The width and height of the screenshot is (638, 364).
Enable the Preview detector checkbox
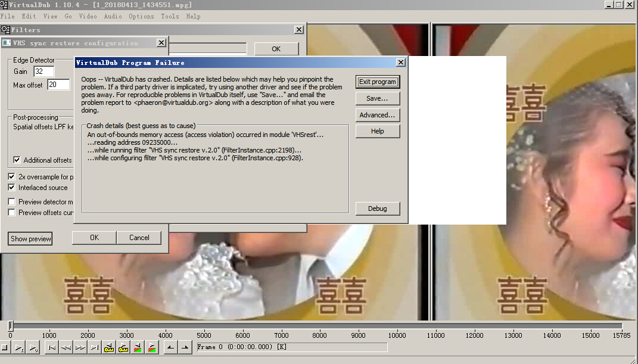[x=12, y=202]
